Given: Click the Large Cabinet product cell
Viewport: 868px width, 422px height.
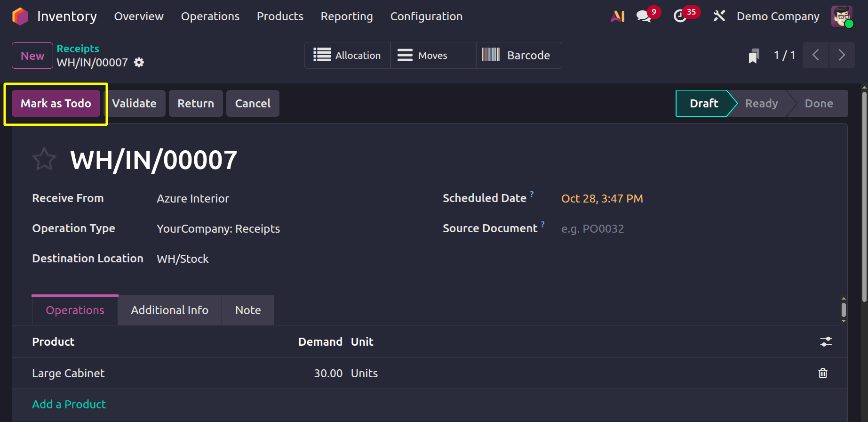Looking at the screenshot, I should 68,373.
